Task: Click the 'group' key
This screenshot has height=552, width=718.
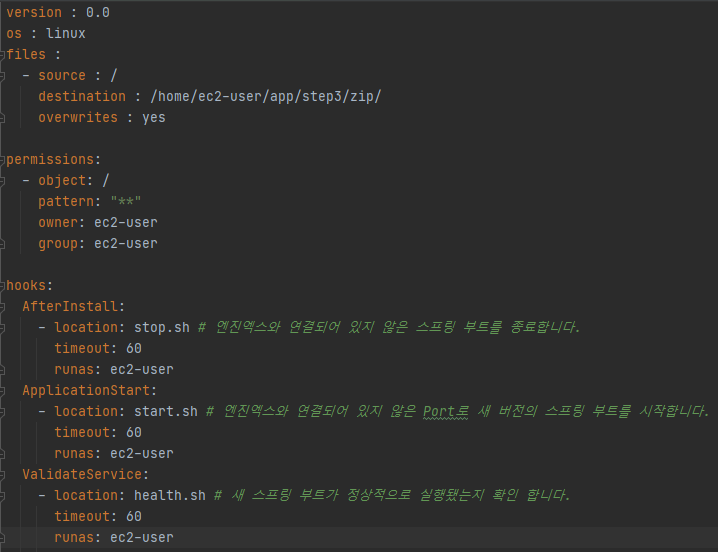Action: (x=58, y=244)
